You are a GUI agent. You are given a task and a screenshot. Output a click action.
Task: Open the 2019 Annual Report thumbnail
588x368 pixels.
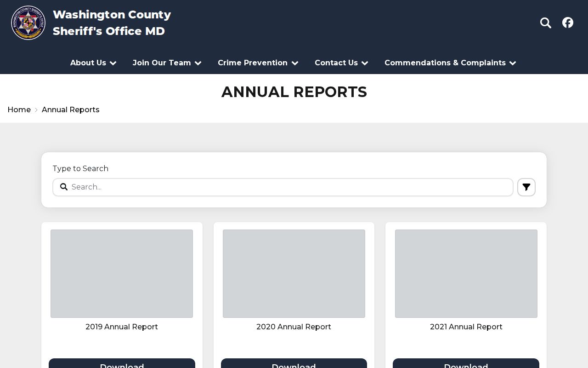(122, 274)
